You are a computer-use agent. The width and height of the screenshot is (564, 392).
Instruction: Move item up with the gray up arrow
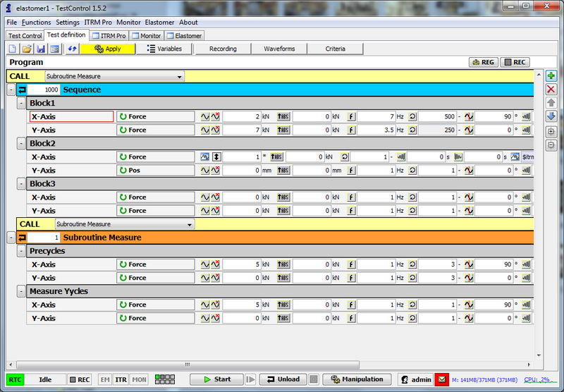(551, 103)
